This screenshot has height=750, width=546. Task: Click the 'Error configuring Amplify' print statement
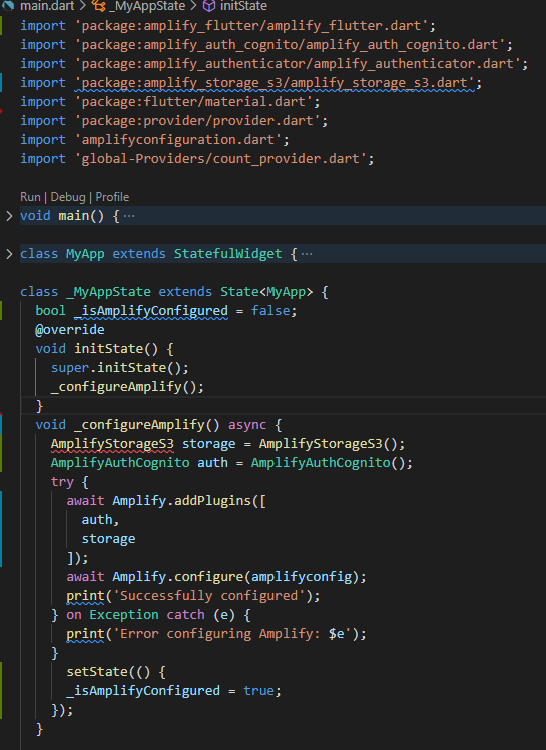216,634
